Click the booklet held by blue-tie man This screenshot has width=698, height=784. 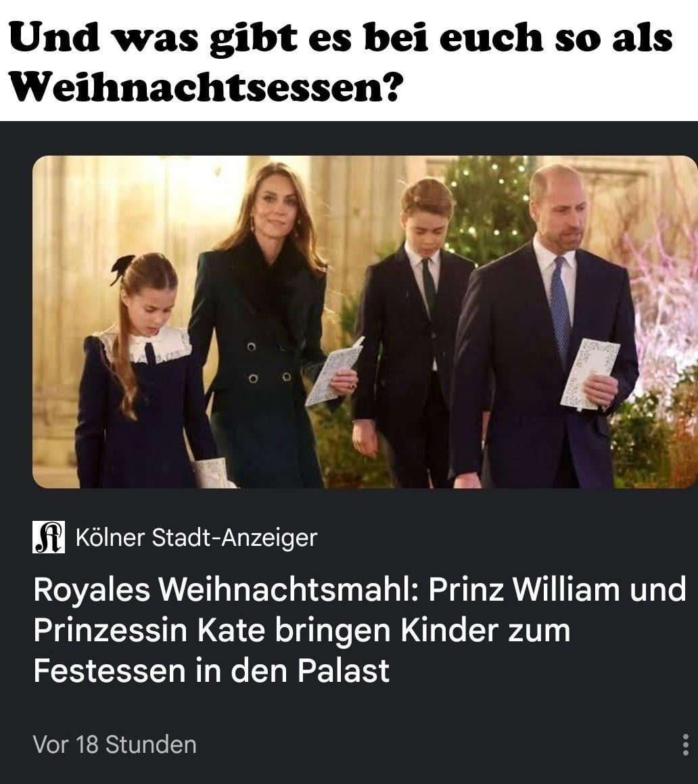click(x=589, y=373)
